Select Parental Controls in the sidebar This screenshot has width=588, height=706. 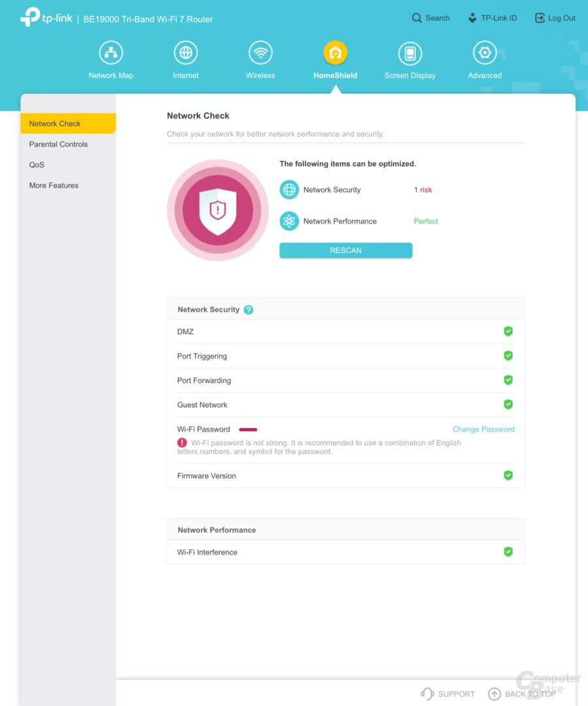(x=58, y=144)
